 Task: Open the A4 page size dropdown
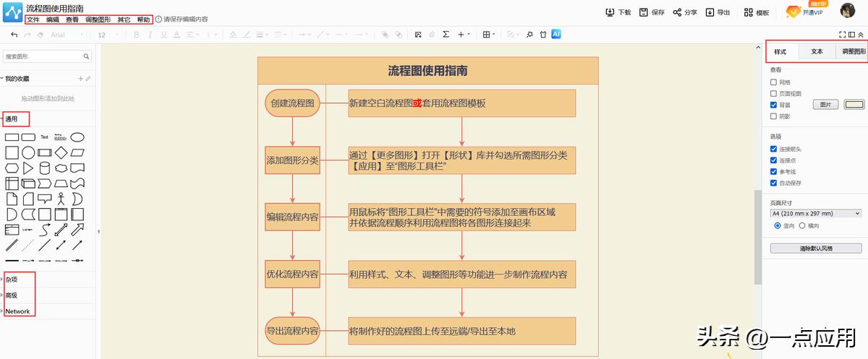pos(816,213)
